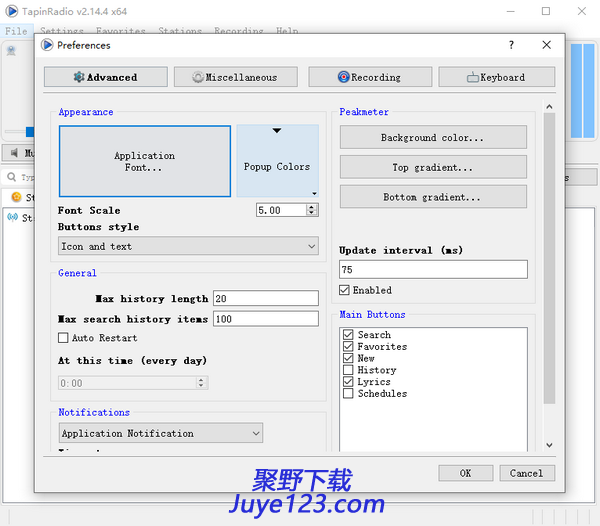Image resolution: width=600 pixels, height=526 pixels.
Task: Maximize the TapinRadio main window
Action: (546, 11)
